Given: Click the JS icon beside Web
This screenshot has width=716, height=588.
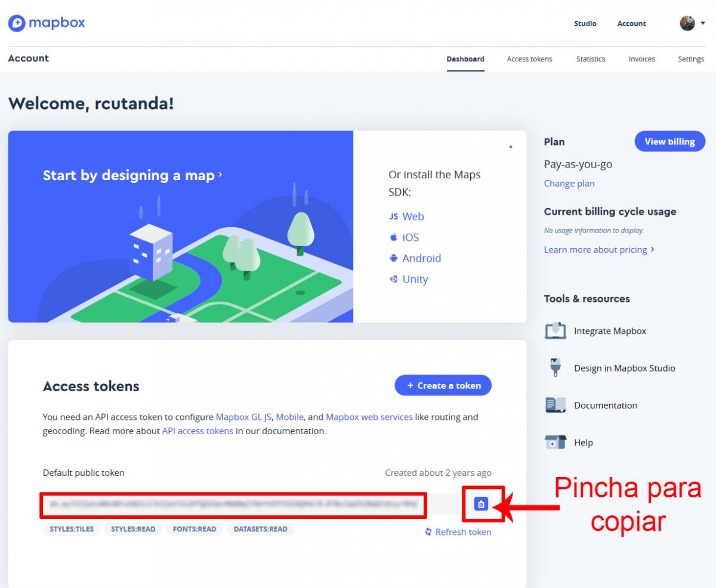Looking at the screenshot, I should [x=393, y=216].
